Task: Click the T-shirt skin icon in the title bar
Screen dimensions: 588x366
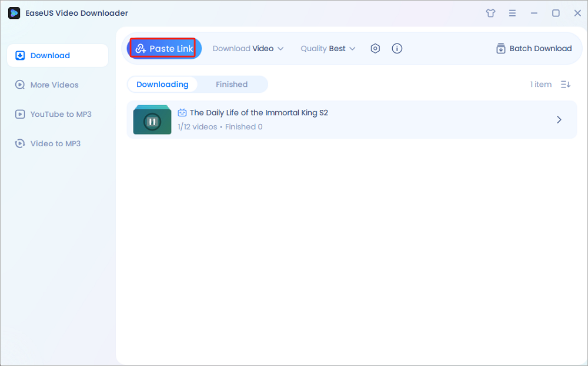Action: tap(490, 13)
